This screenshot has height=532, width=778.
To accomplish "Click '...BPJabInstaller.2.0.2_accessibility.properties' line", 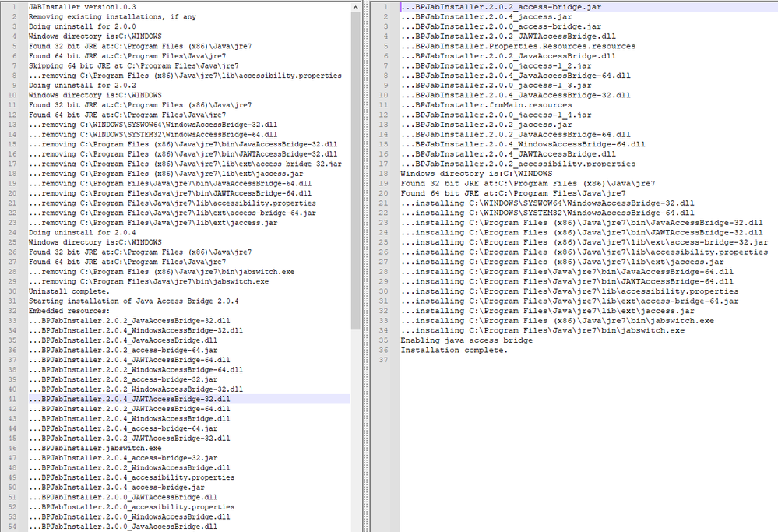I will [519, 164].
